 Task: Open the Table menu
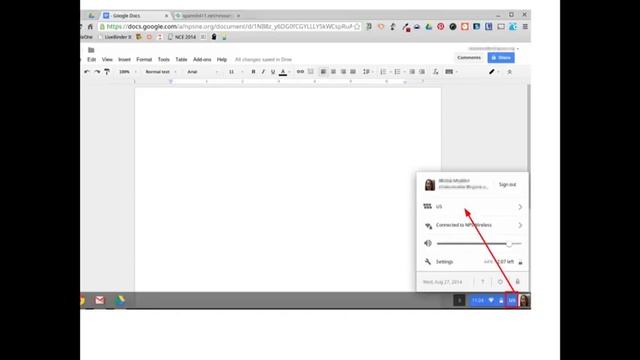[x=181, y=60]
